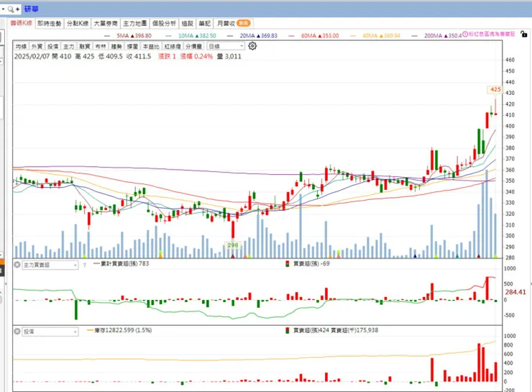The image size is (532, 392).
Task: Toggle the 均線 overlay button
Action: [21, 46]
